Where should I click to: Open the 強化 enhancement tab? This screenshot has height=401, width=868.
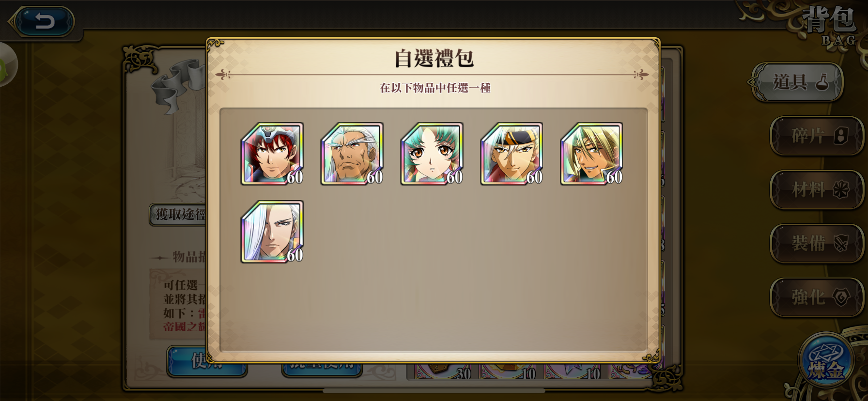point(817,297)
